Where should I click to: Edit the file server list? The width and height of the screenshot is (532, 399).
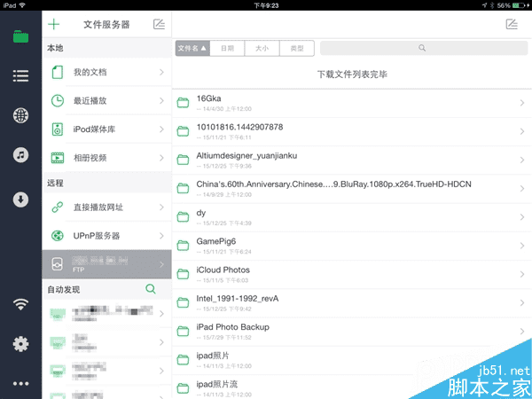coord(159,24)
